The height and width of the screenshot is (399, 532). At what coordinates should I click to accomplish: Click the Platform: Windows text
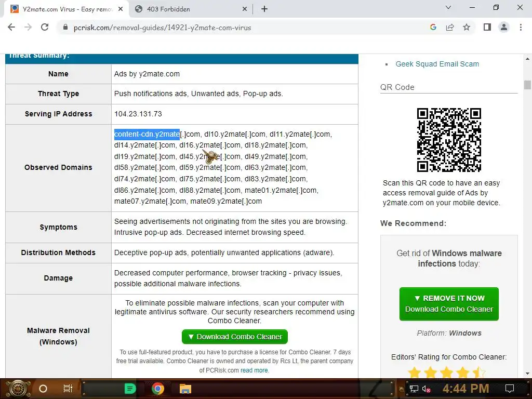point(449,333)
